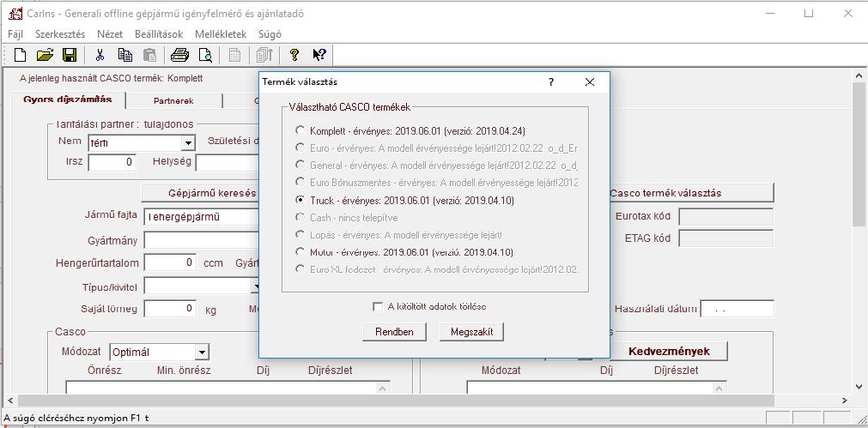This screenshot has height=428, width=868.
Task: Open the Fájl menu
Action: coord(15,34)
